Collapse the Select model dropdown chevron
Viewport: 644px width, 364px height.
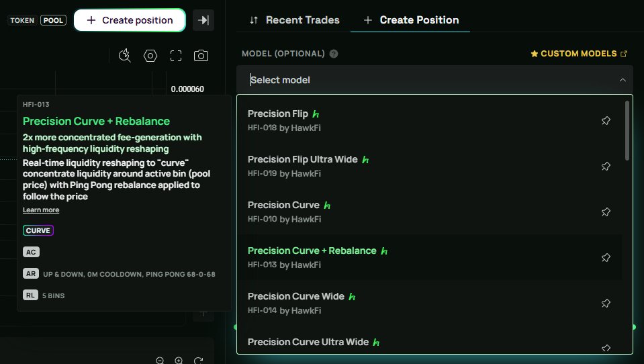pyautogui.click(x=623, y=80)
